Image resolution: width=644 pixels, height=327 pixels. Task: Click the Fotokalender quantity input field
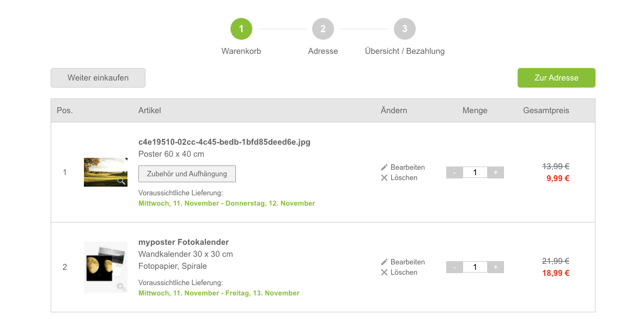tap(475, 267)
